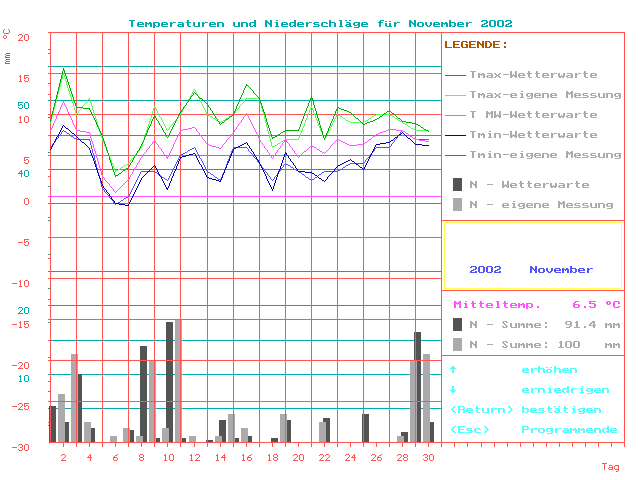Click the Mitteltemp. 6.5 °C readout
The height and width of the screenshot is (480, 640).
[x=536, y=305]
